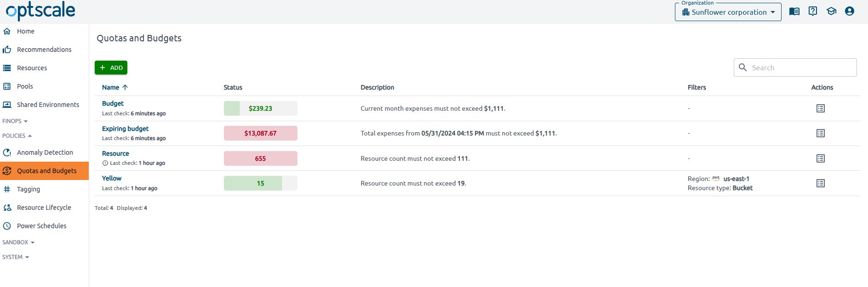Open the user profile icon
This screenshot has width=868, height=287.
(x=850, y=11)
